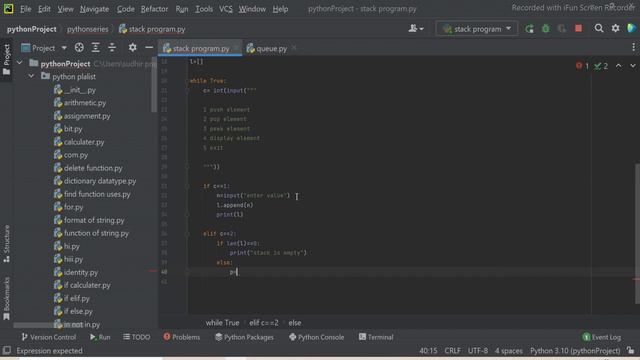
Task: Open the VCS menu
Action: coord(226,9)
